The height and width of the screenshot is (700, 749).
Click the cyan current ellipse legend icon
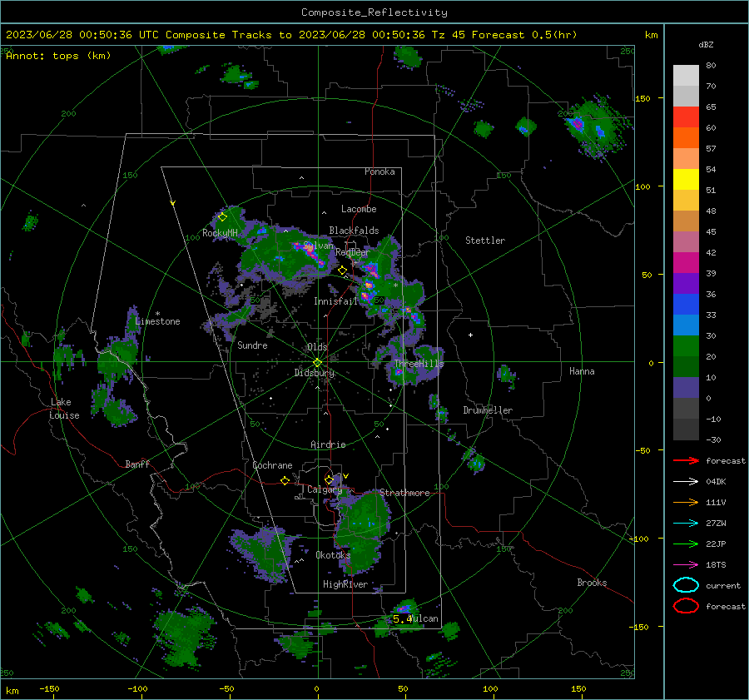[686, 585]
